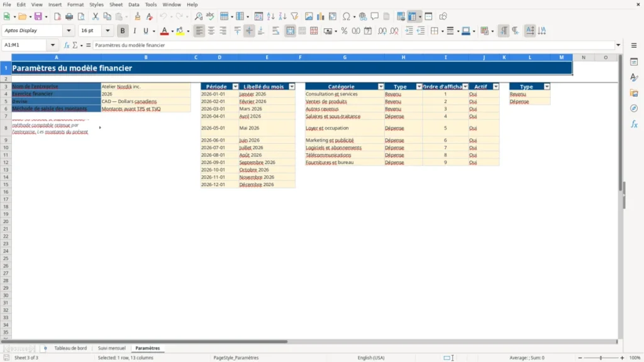Open the Data menu

[133, 4]
